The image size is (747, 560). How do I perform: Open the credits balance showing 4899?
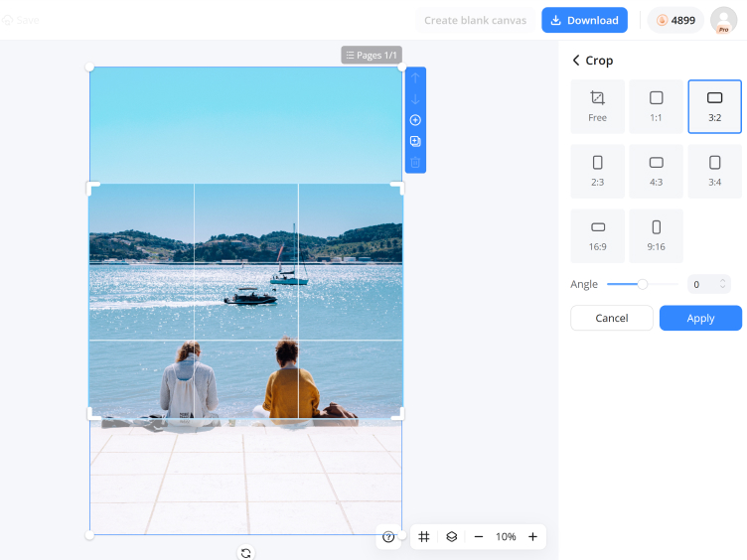tap(675, 20)
